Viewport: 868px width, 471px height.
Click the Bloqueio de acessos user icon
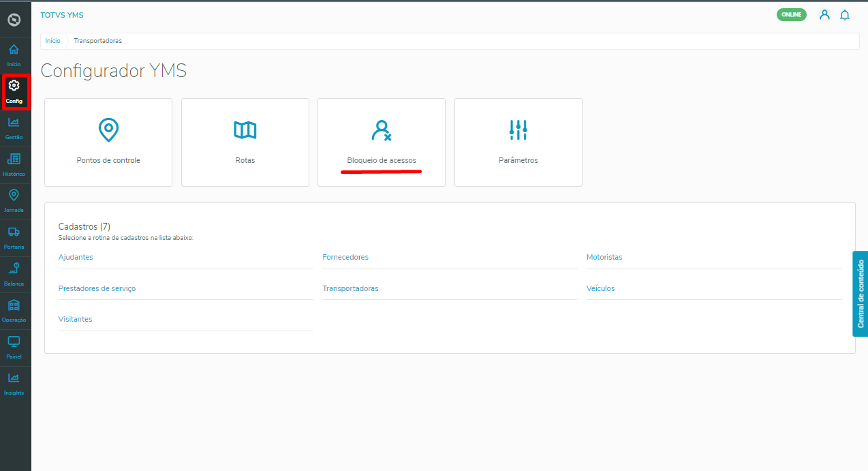point(382,130)
